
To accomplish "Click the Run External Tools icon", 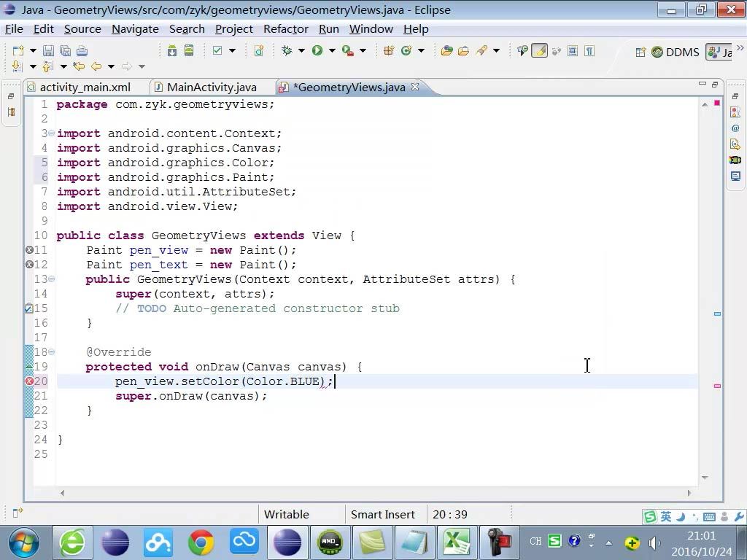I will pos(348,50).
